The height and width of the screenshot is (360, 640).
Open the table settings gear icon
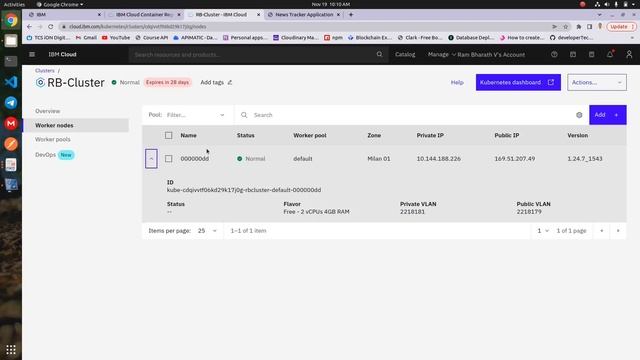point(579,115)
